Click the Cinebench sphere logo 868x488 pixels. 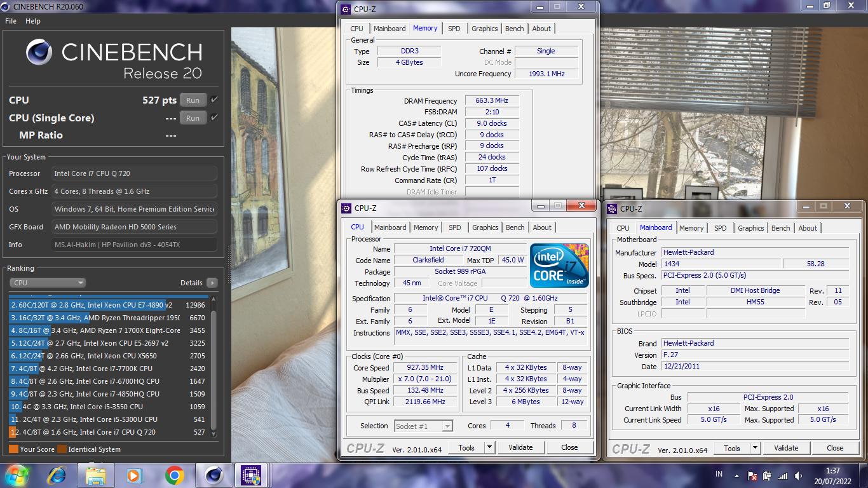coord(39,52)
